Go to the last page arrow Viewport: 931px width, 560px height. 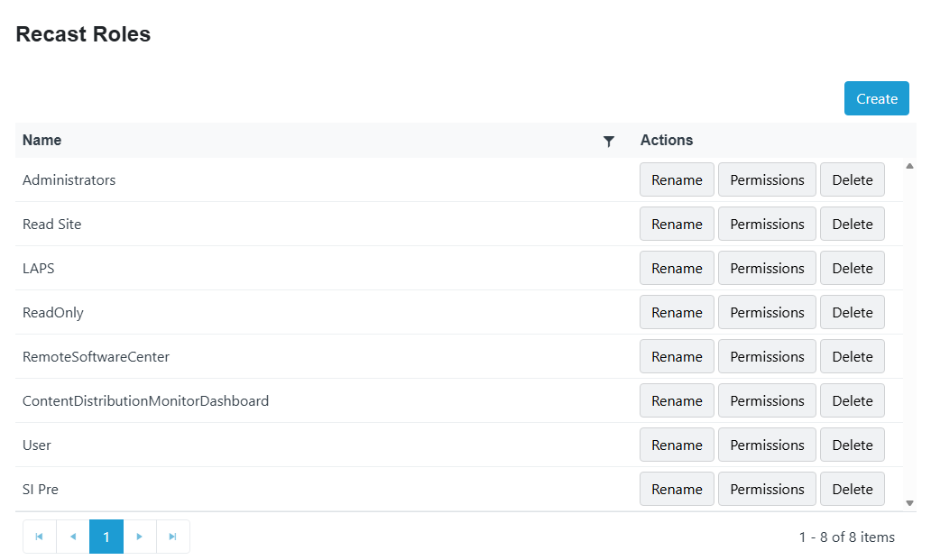click(x=173, y=537)
